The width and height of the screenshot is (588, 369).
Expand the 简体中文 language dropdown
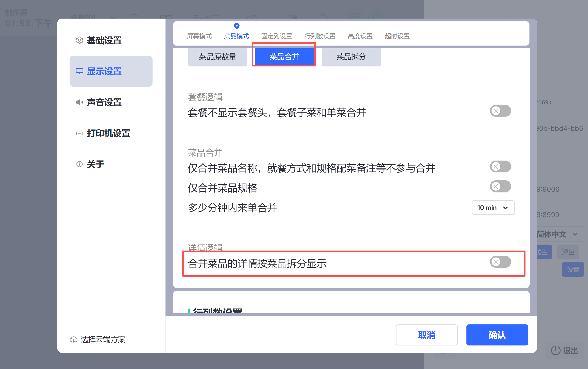pos(559,234)
